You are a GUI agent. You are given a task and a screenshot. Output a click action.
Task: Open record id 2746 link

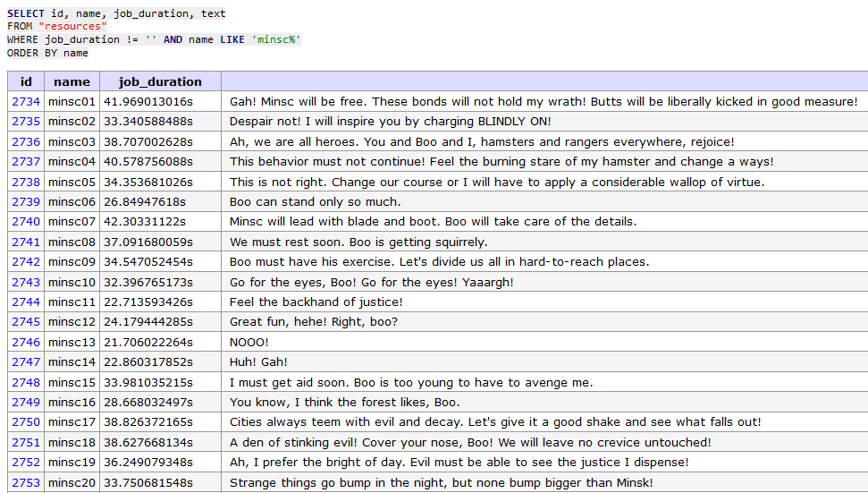pos(26,343)
